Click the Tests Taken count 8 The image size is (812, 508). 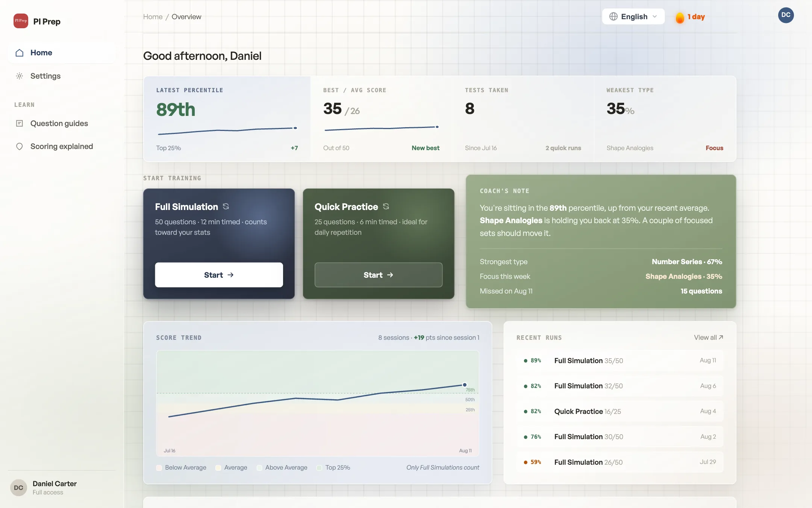point(470,109)
